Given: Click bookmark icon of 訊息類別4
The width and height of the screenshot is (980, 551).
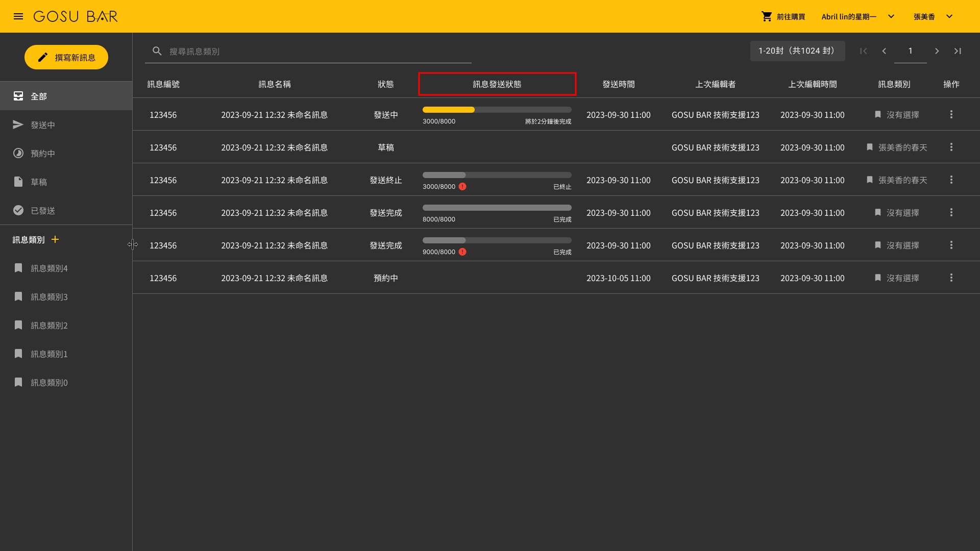Looking at the screenshot, I should [18, 268].
